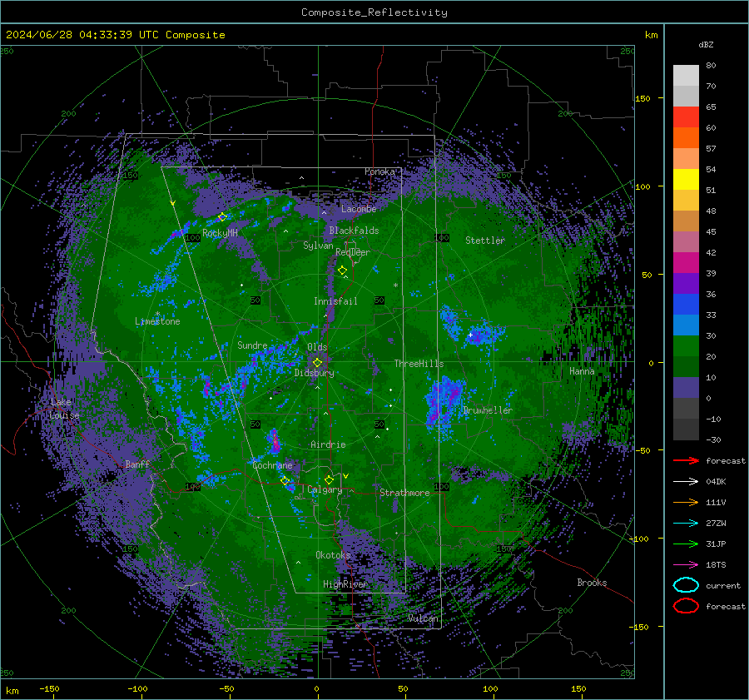Screen dimensions: 749x700
Task: Click the yellow diamond marker near RockyMH
Action: point(222,217)
